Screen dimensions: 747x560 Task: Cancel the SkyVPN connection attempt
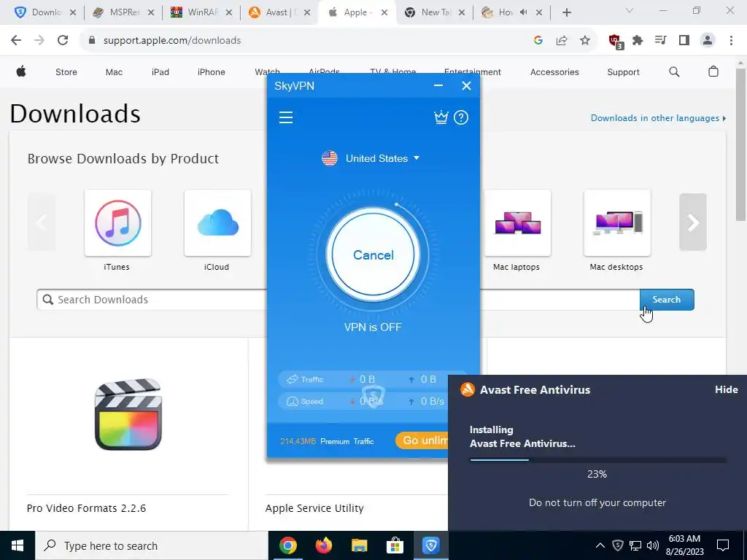pos(373,255)
